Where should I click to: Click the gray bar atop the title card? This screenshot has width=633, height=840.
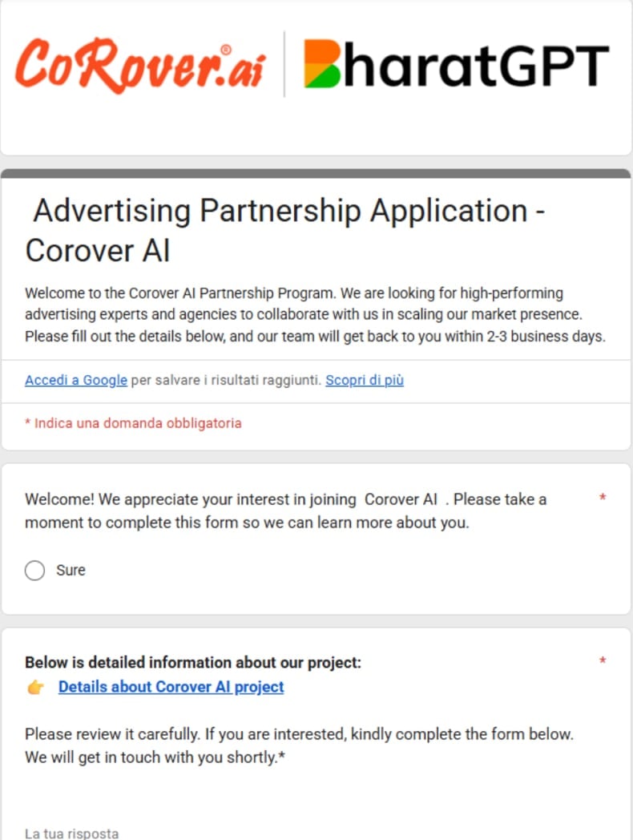point(316,173)
